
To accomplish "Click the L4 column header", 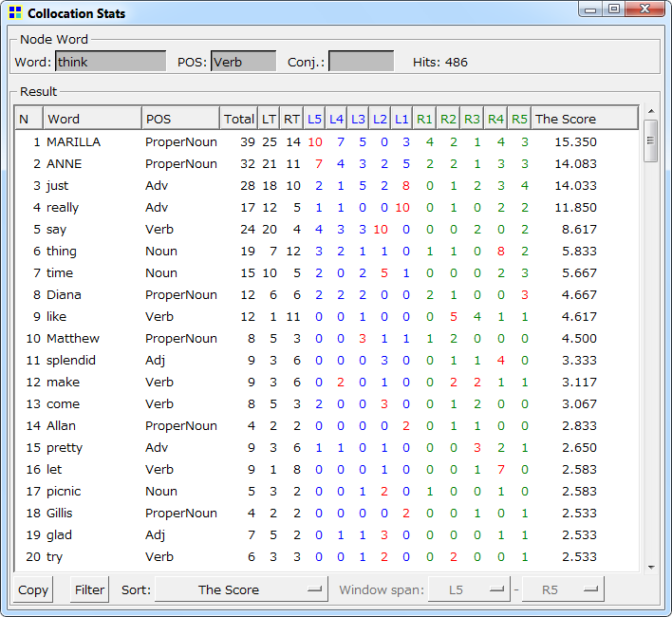I will (336, 119).
